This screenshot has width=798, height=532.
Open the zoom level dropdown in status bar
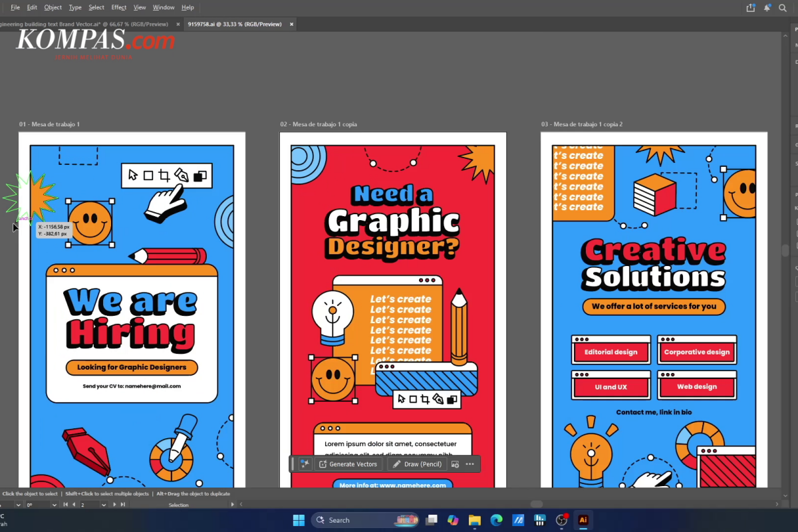17,505
